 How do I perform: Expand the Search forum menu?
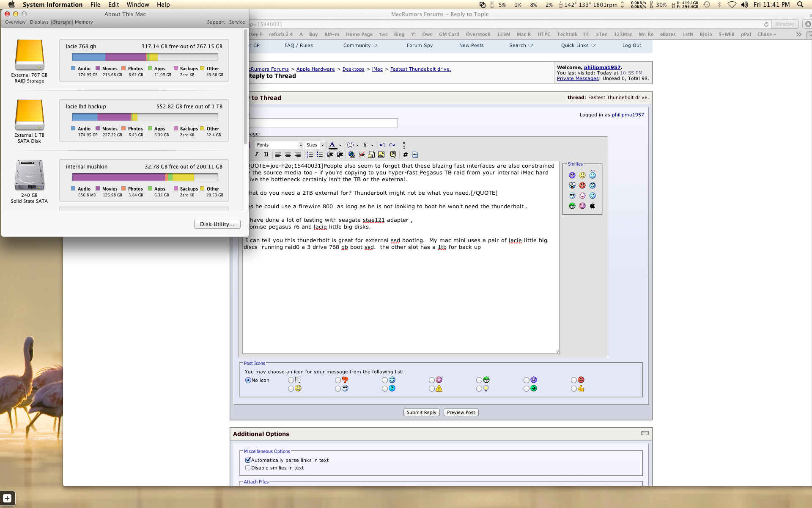coord(521,45)
